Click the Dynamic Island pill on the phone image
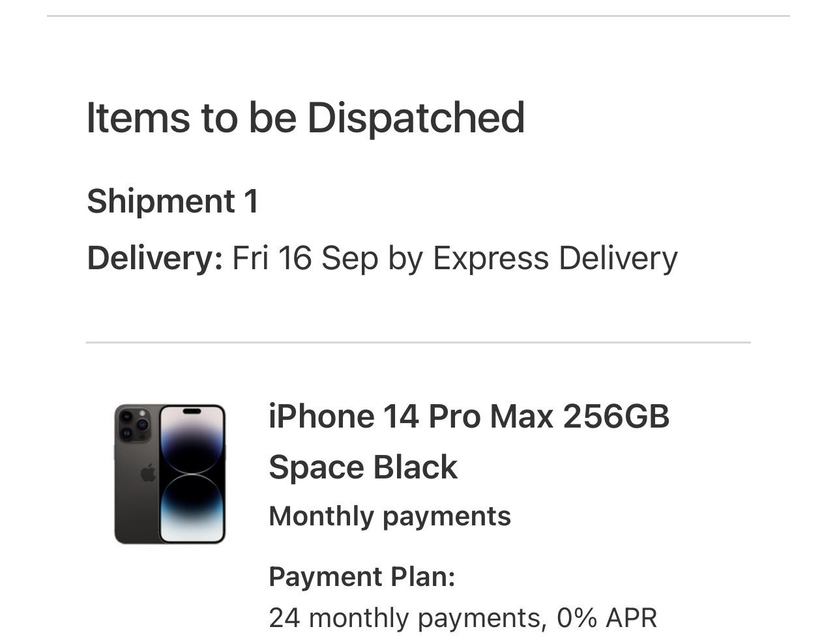This screenshot has height=644, width=837. click(192, 411)
